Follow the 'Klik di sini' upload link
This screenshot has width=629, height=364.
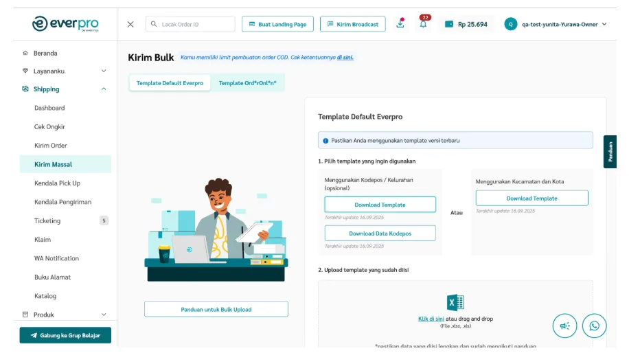coord(431,319)
